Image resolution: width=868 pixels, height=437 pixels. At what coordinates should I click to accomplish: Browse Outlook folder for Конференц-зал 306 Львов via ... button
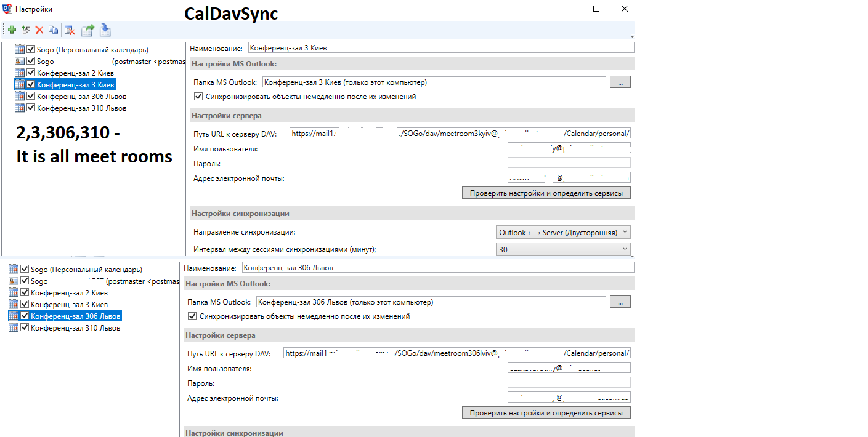click(620, 302)
